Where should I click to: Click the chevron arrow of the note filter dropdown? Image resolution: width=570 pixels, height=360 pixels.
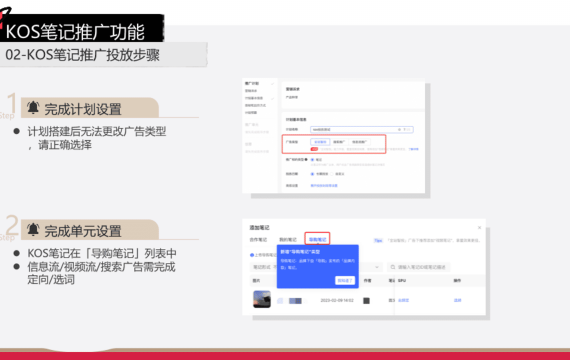coord(377,267)
